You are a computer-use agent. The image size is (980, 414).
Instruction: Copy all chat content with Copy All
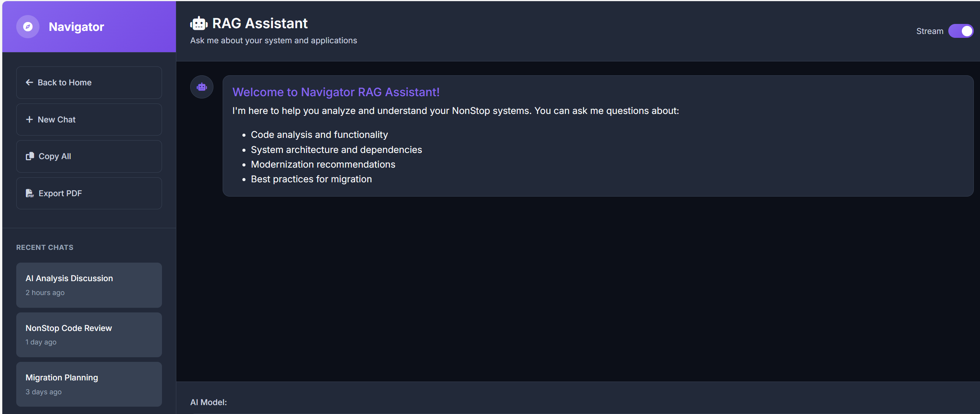[89, 156]
